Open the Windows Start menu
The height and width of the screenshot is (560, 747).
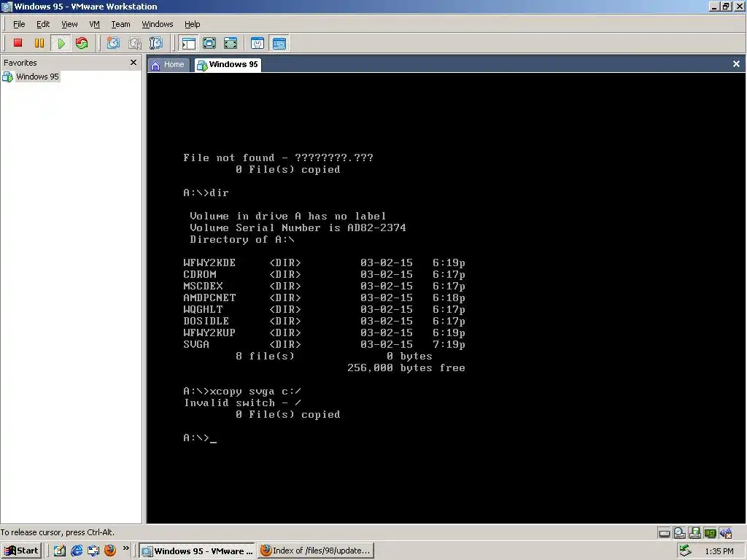pyautogui.click(x=21, y=551)
